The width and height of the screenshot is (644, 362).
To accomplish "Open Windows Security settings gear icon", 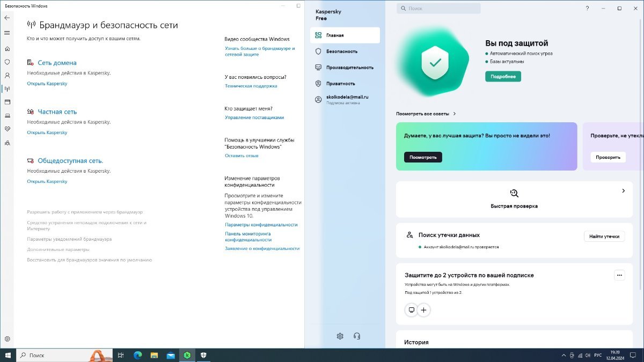I will [7, 339].
